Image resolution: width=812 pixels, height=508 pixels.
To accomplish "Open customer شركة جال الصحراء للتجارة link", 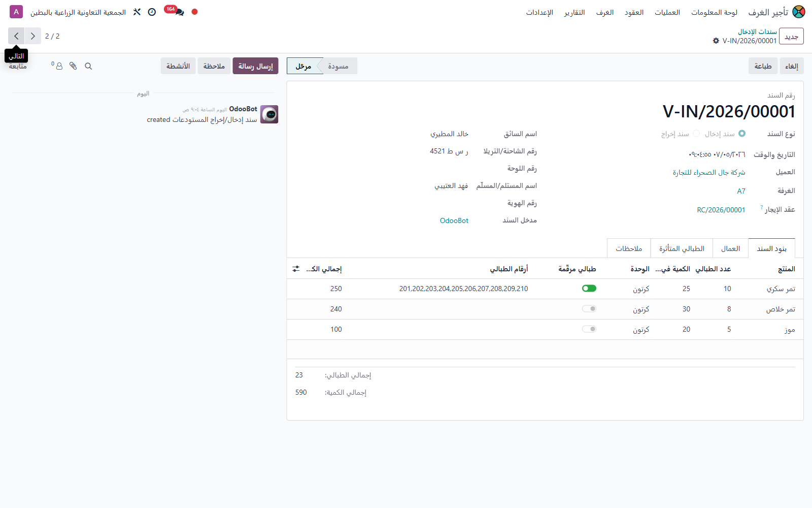I will click(709, 172).
